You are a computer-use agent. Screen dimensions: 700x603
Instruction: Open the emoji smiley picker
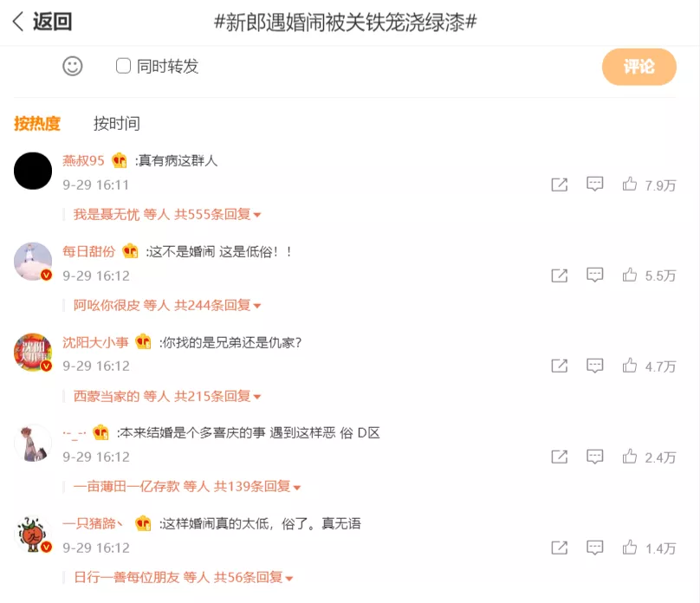(73, 66)
